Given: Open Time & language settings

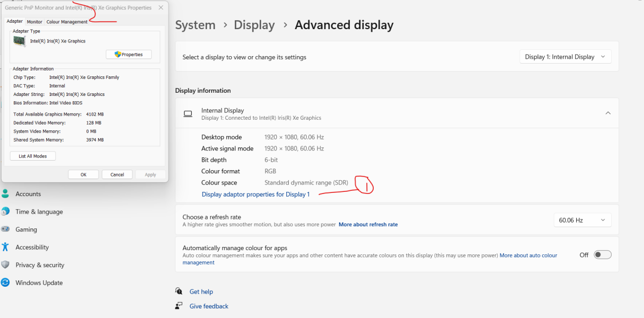Looking at the screenshot, I should coord(40,211).
